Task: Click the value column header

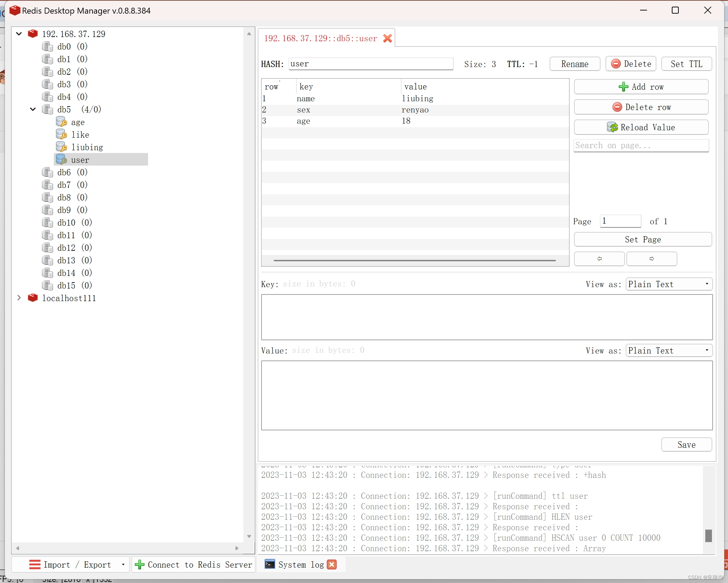Action: point(485,86)
